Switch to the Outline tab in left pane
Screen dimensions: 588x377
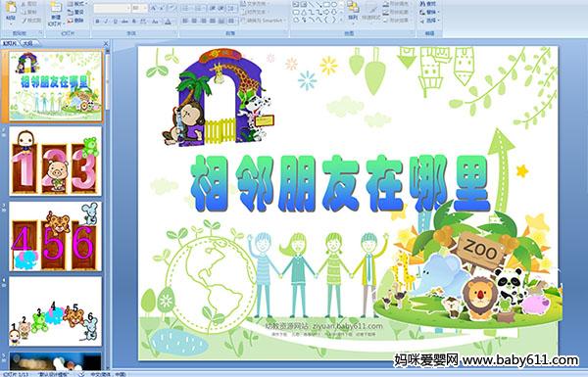[27, 43]
